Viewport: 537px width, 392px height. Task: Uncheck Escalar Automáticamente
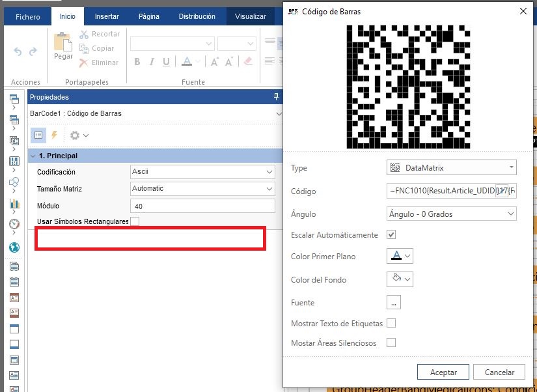pos(391,234)
